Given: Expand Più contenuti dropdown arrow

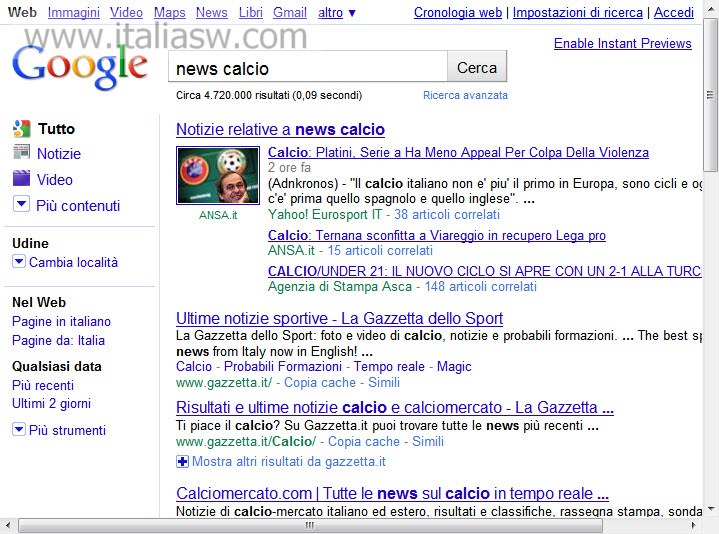Looking at the screenshot, I should (x=21, y=204).
